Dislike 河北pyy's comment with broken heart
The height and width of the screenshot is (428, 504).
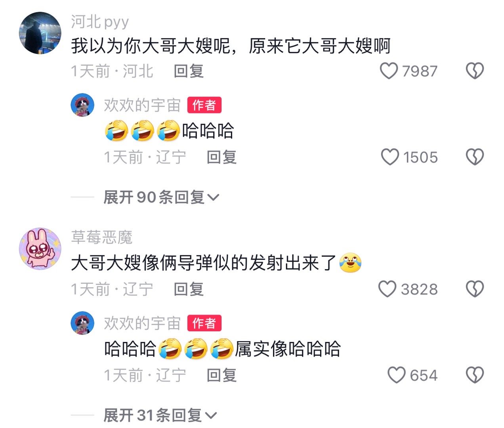pyautogui.click(x=475, y=71)
